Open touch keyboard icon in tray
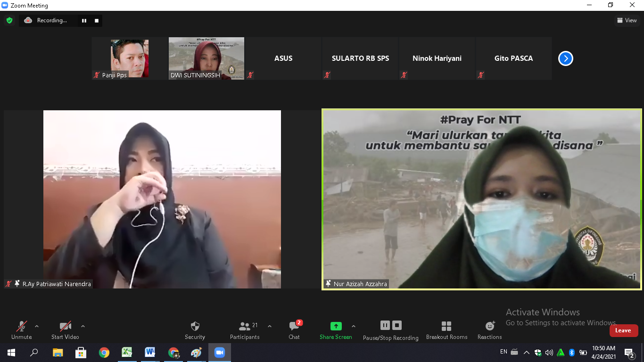The height and width of the screenshot is (362, 644). (x=514, y=352)
